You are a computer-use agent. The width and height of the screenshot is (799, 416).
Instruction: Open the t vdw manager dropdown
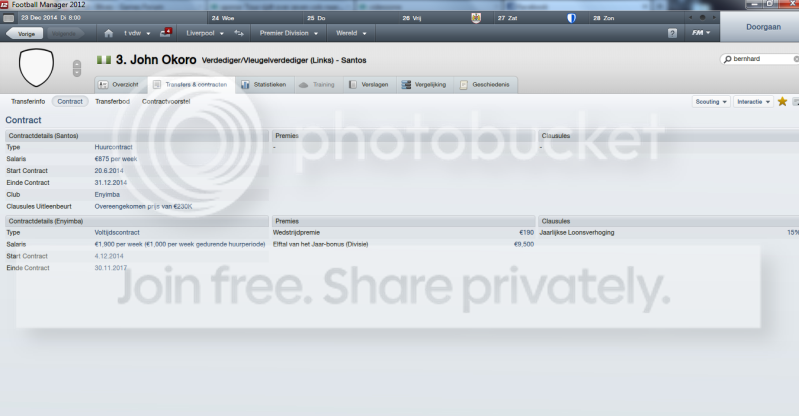pyautogui.click(x=137, y=33)
